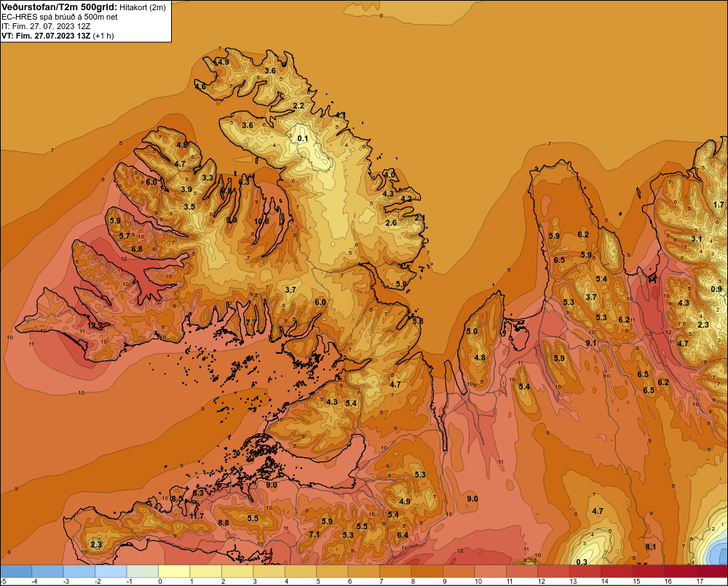The height and width of the screenshot is (586, 728).
Task: Click the 7.1 temperature value on the map
Action: (x=314, y=534)
